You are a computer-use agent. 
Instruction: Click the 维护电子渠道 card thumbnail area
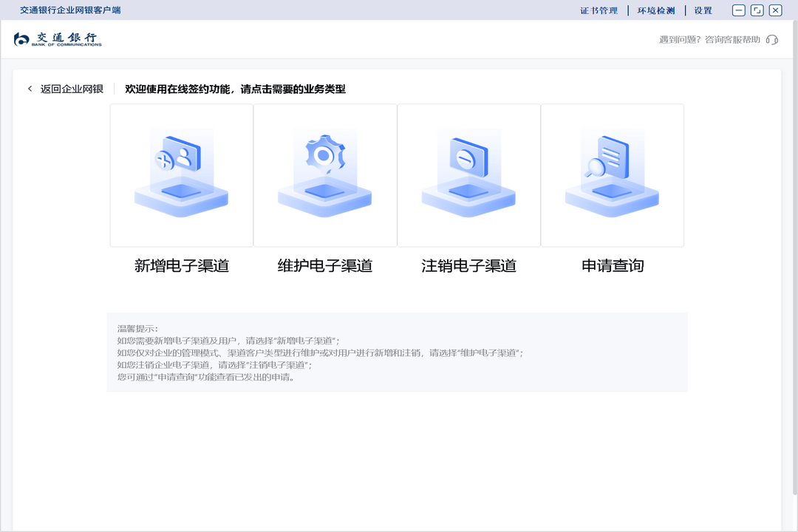pyautogui.click(x=324, y=174)
